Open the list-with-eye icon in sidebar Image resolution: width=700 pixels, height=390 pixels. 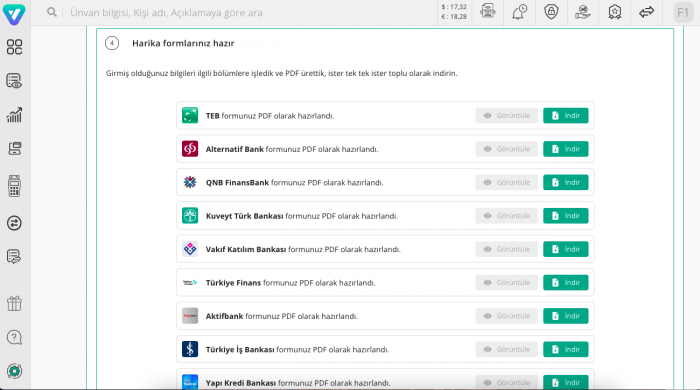pos(14,81)
